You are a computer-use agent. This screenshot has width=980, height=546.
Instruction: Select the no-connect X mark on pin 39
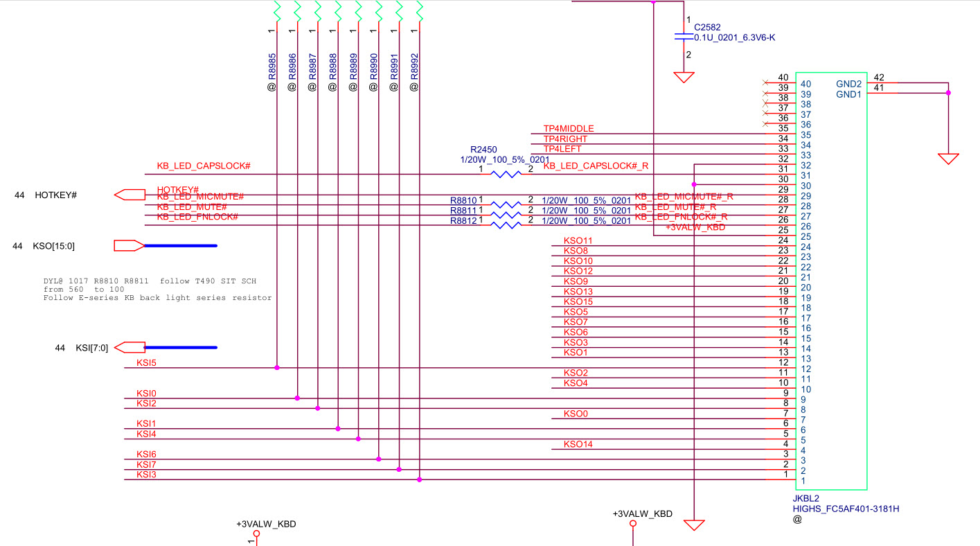tap(765, 93)
